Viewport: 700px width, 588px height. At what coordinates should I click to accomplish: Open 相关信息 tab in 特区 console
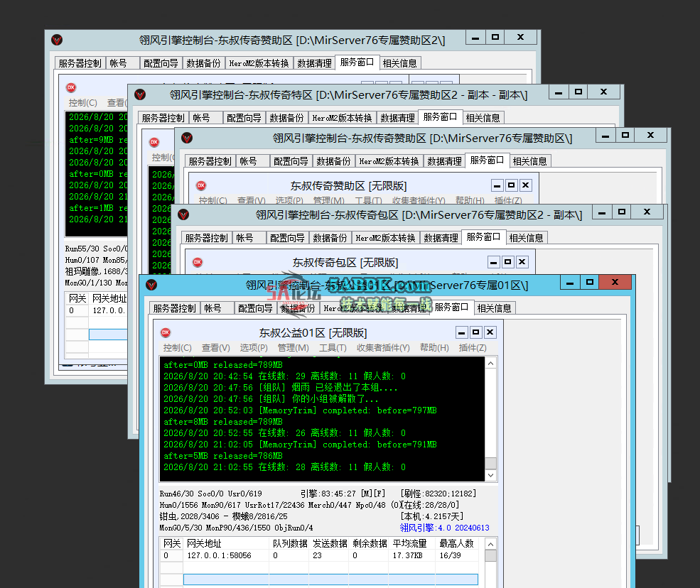(483, 118)
